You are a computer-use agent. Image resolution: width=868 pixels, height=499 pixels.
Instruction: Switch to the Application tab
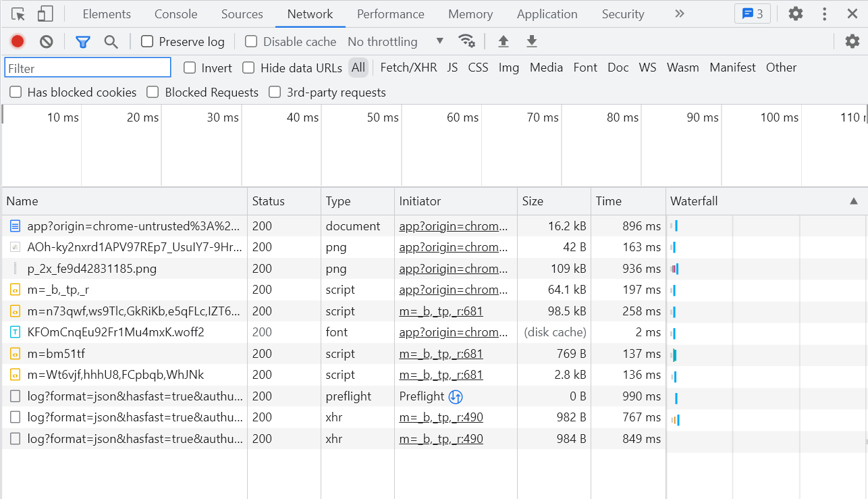pos(547,14)
